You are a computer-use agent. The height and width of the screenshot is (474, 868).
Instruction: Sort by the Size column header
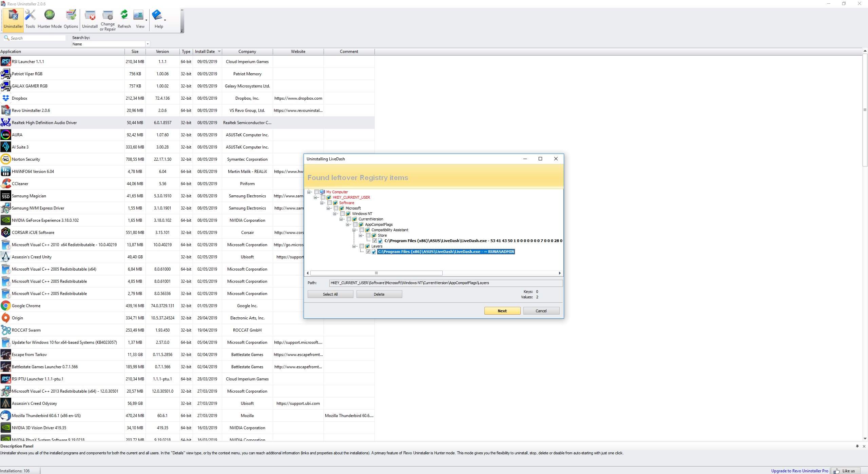(135, 52)
